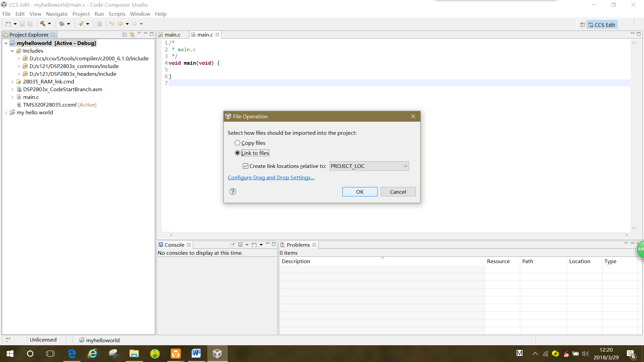Open Configure Drag and Drop Settings link
This screenshot has width=644, height=362.
click(271, 178)
